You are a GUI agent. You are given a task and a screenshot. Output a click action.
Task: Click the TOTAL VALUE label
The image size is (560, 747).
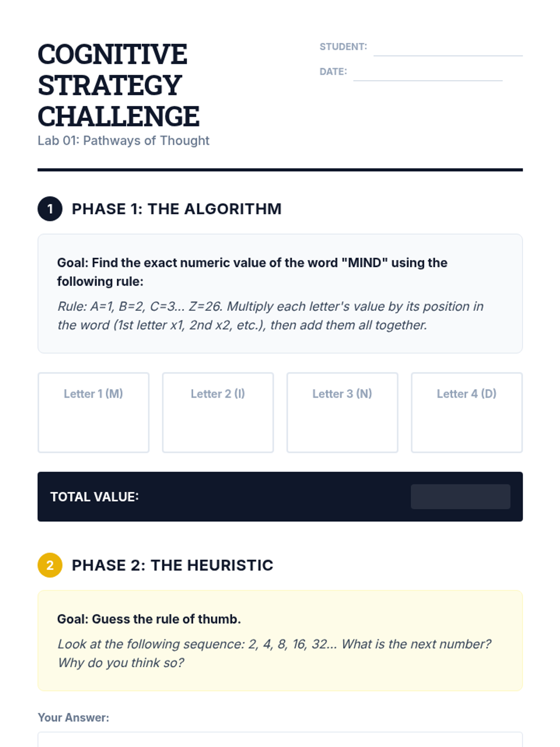click(94, 497)
